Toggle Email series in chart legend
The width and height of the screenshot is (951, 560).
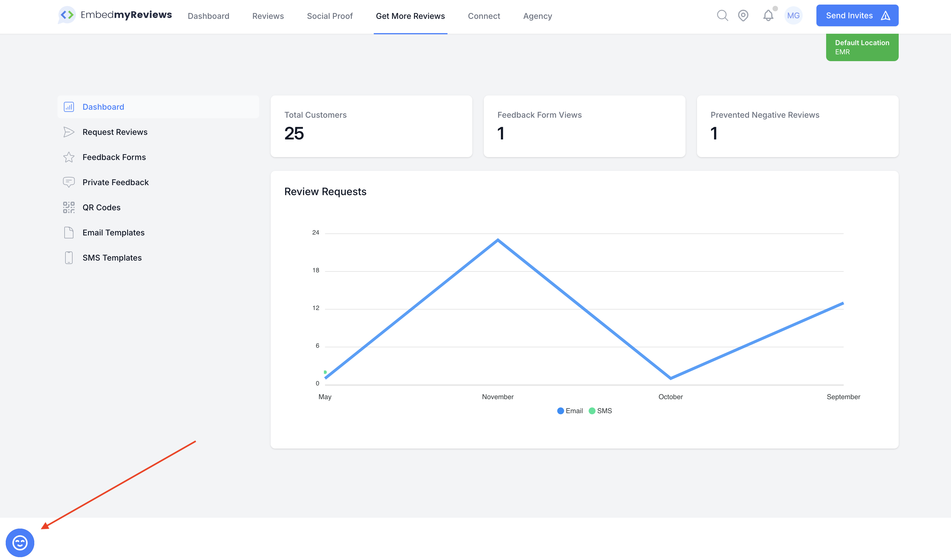pos(570,411)
